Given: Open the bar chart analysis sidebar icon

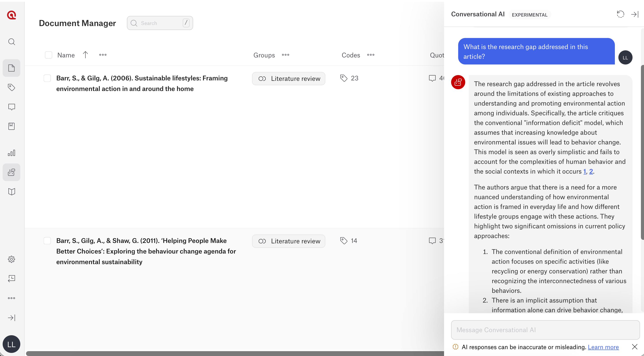Looking at the screenshot, I should [x=11, y=153].
